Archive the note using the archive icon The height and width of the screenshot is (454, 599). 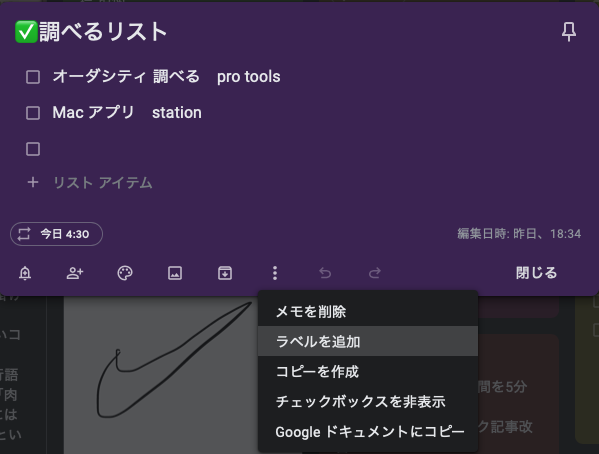tap(225, 273)
